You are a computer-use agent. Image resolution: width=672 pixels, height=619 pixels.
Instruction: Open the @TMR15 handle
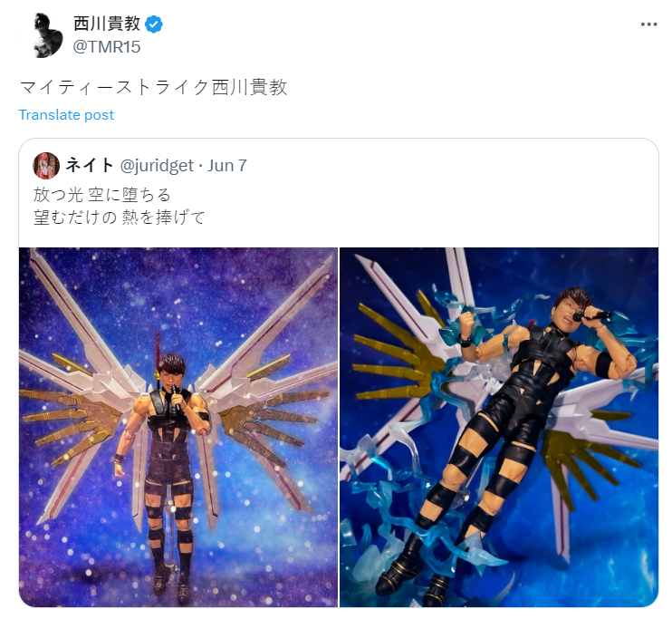click(x=107, y=47)
